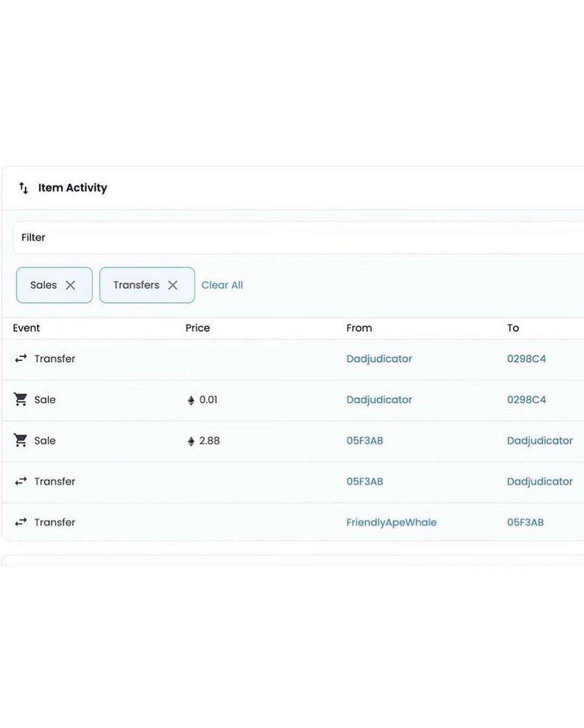Click cart icon in the 2.88 sale row
The width and height of the screenshot is (584, 728).
[x=21, y=440]
